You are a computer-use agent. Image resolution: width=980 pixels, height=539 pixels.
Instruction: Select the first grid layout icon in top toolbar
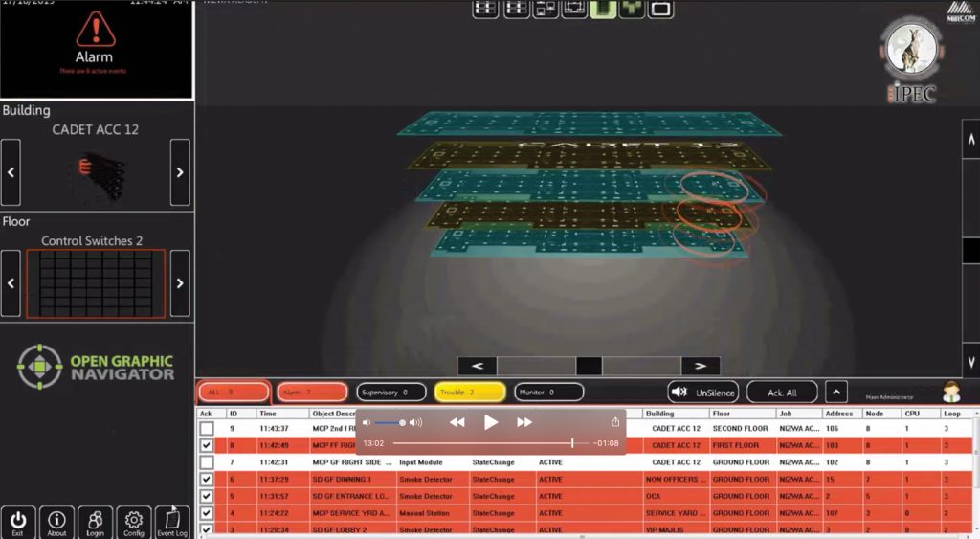[485, 9]
